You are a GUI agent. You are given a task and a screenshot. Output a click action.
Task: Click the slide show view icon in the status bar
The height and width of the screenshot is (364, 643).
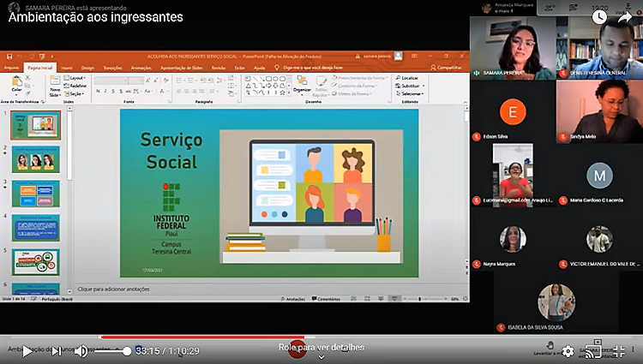[x=394, y=299]
